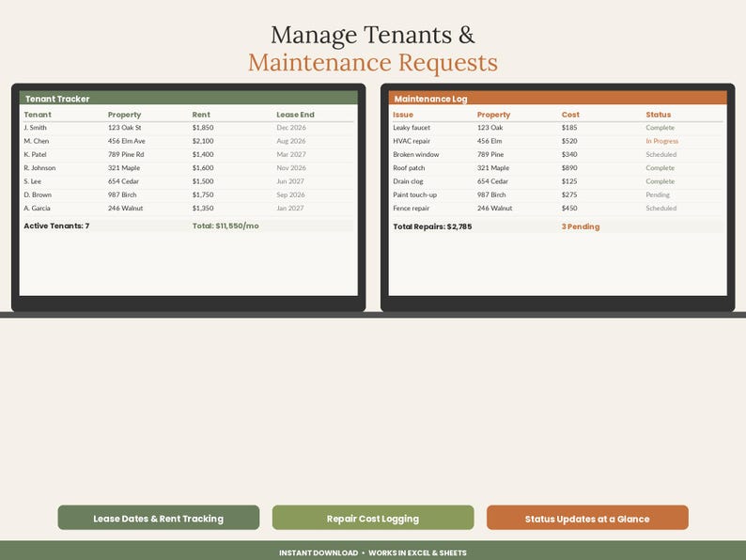Image resolution: width=746 pixels, height=560 pixels.
Task: Click the Issue column header
Action: tap(403, 115)
